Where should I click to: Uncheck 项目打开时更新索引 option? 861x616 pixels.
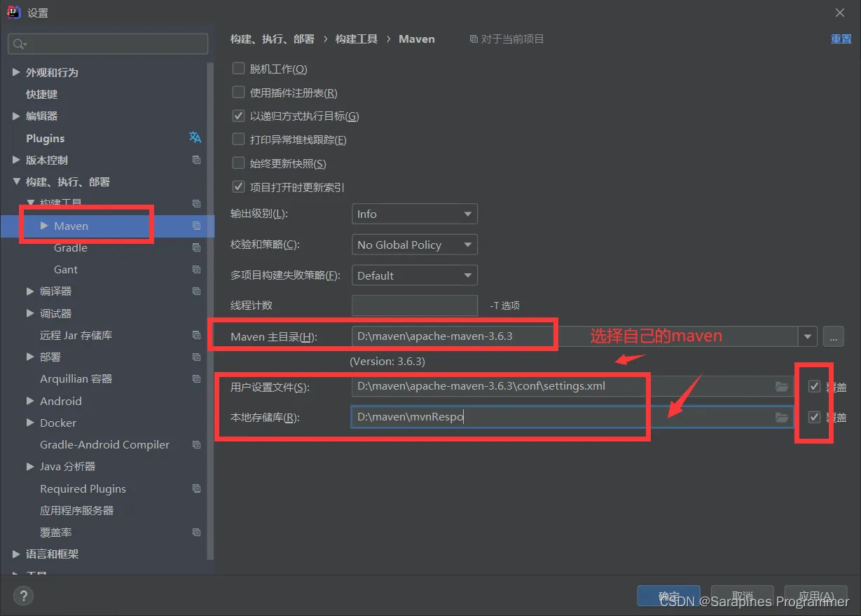coord(238,187)
